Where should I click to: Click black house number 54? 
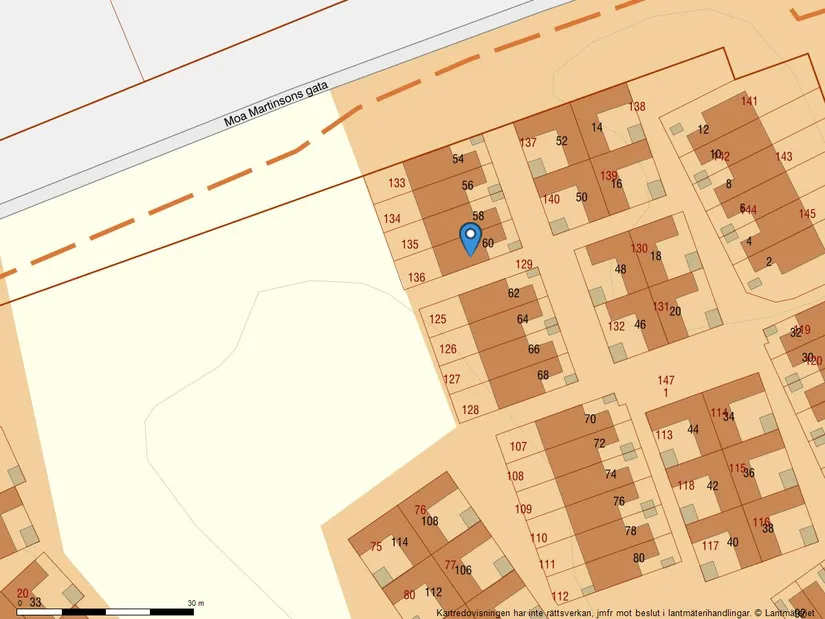click(x=458, y=159)
